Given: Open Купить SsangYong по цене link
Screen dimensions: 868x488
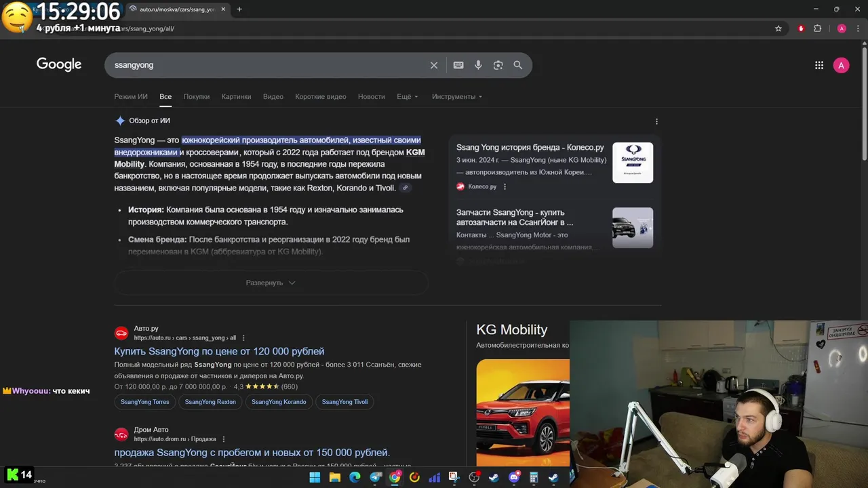Looking at the screenshot, I should (x=219, y=351).
